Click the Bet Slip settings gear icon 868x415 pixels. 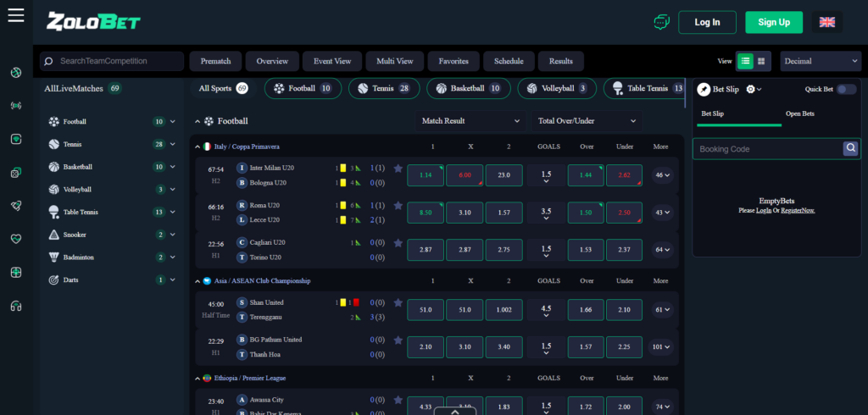coord(751,89)
